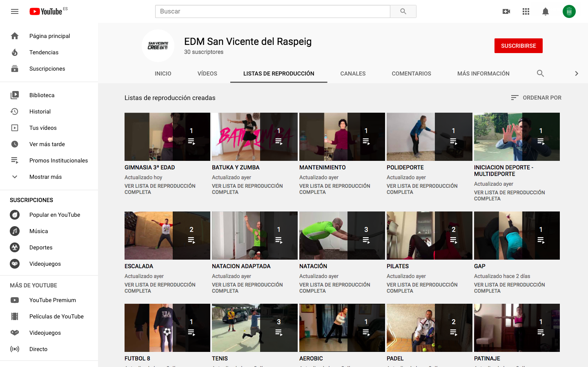The image size is (588, 367).
Task: Open Películas de YouTube
Action: (x=49, y=316)
